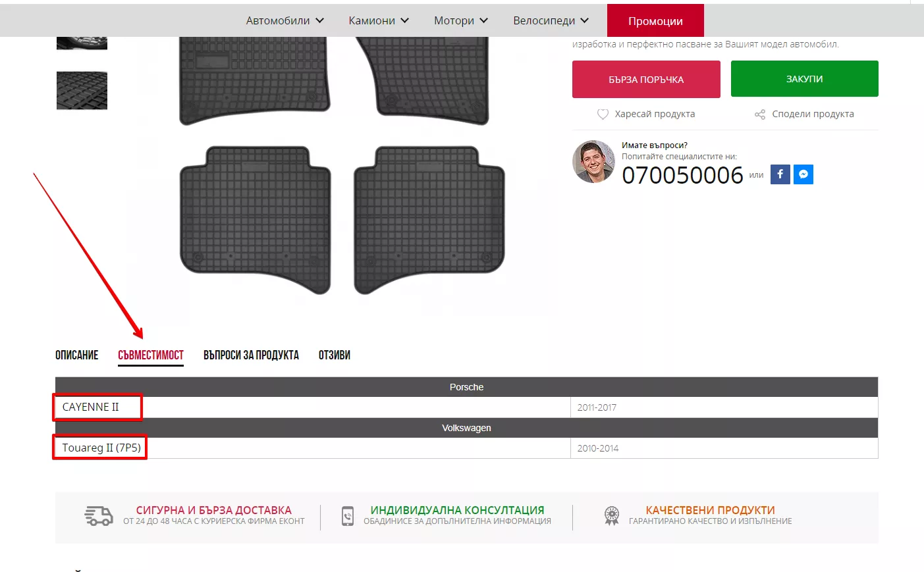Click the Porsche table header row

[466, 387]
